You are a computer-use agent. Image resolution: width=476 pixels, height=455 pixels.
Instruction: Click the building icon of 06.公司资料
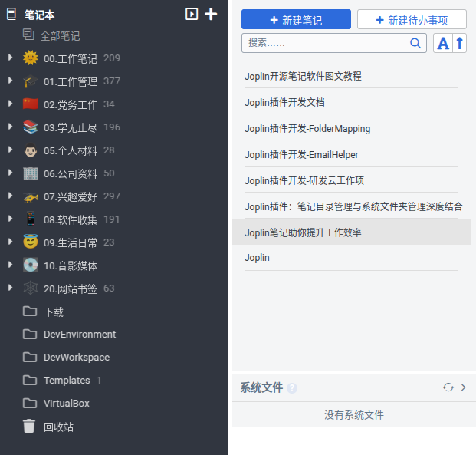click(31, 173)
